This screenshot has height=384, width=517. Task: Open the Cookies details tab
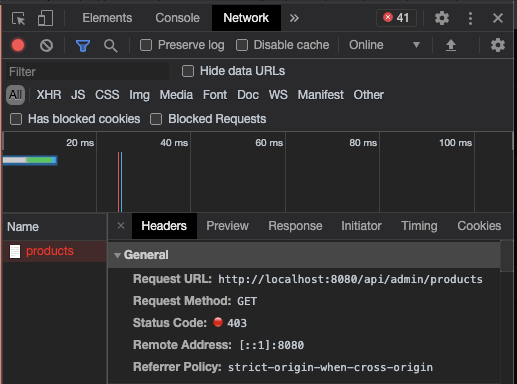[x=479, y=226]
